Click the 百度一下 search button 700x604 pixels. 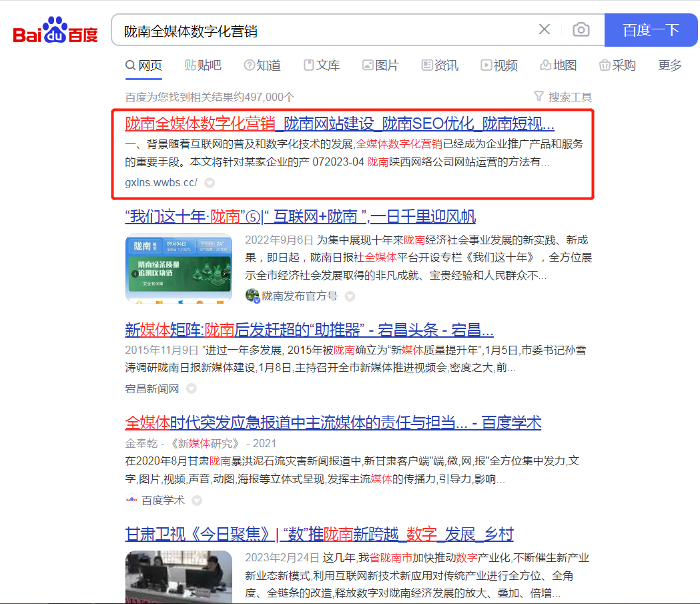click(651, 30)
